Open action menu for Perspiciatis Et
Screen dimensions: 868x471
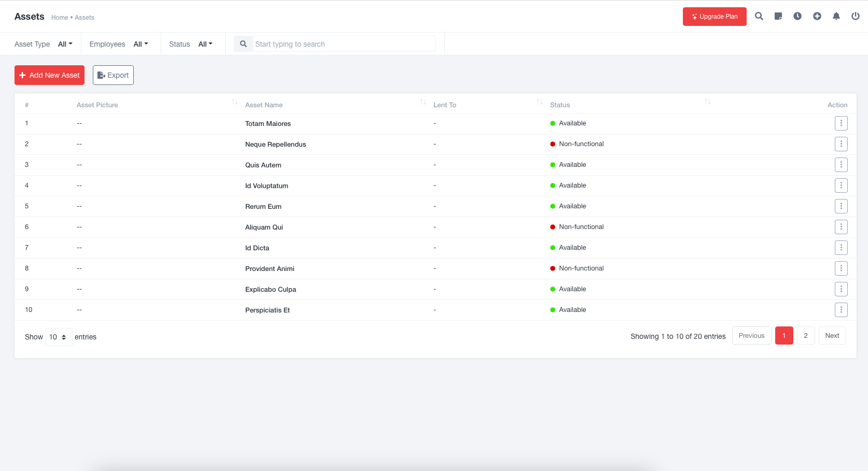841,310
